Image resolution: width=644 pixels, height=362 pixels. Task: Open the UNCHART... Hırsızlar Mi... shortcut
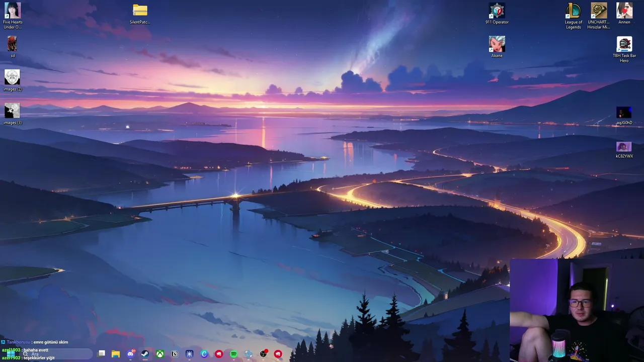point(599,15)
